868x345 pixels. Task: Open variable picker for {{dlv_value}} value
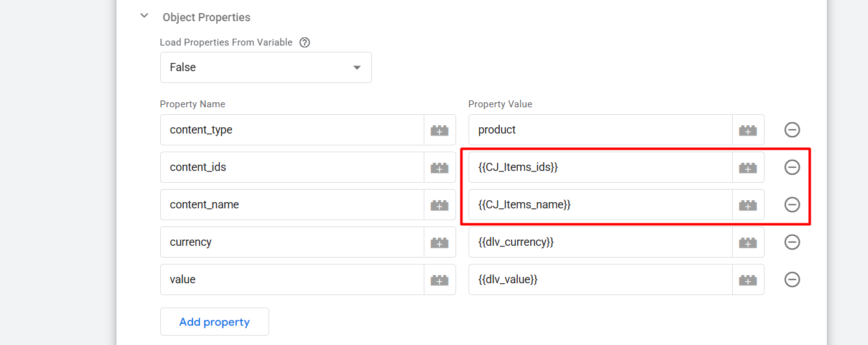click(748, 279)
